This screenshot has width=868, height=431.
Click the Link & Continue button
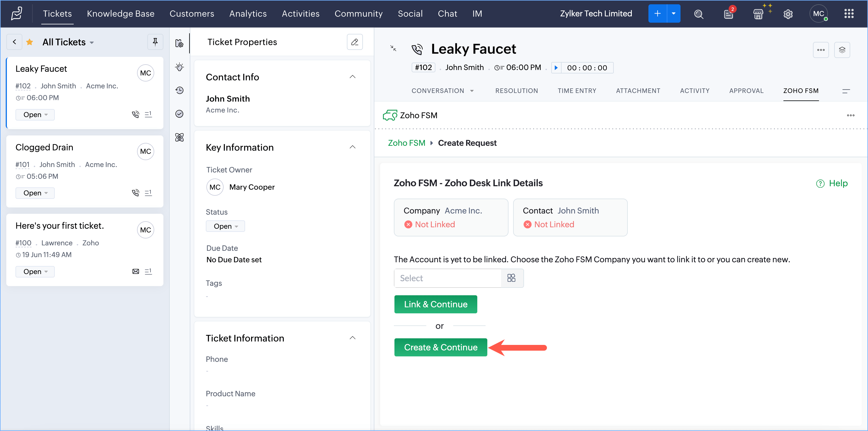tap(435, 304)
